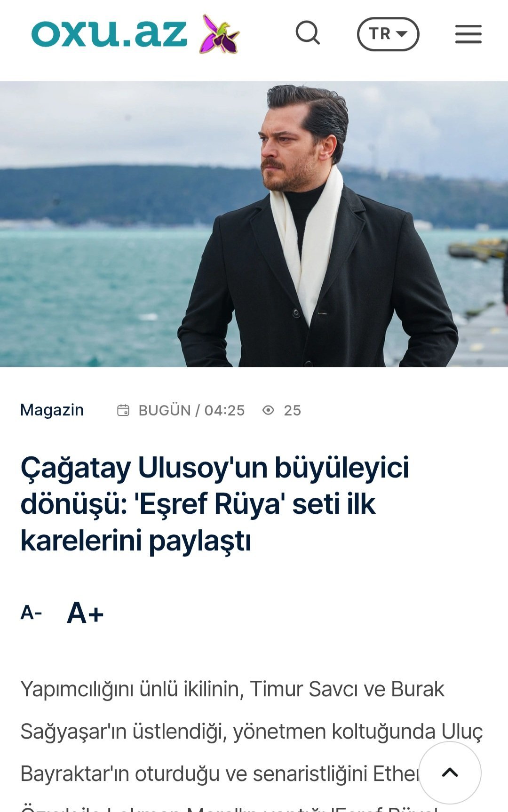Click the article headline about Çağatay Ulusoy
Viewport: 508px width, 812px height.
[214, 504]
